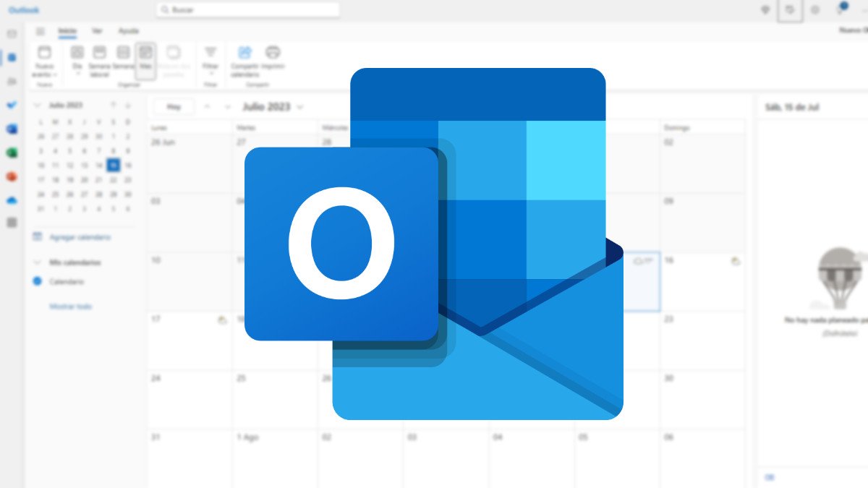The height and width of the screenshot is (488, 868).
Task: Expand the Día view dropdown arrow
Action: tap(77, 74)
